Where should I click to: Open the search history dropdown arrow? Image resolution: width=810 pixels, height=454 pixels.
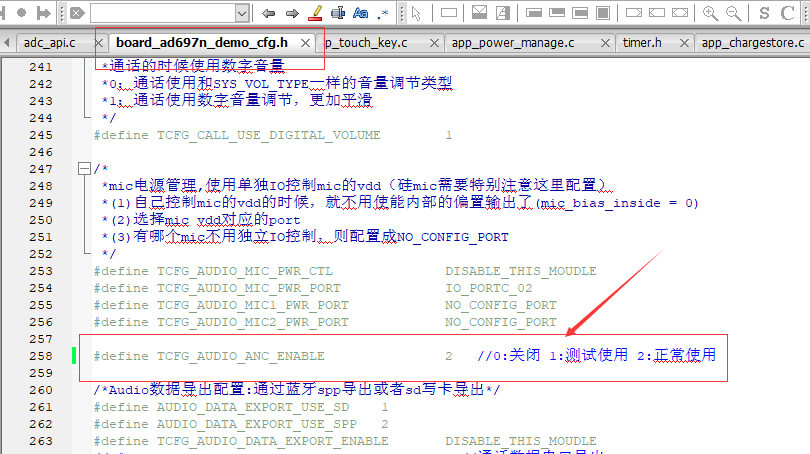click(242, 13)
